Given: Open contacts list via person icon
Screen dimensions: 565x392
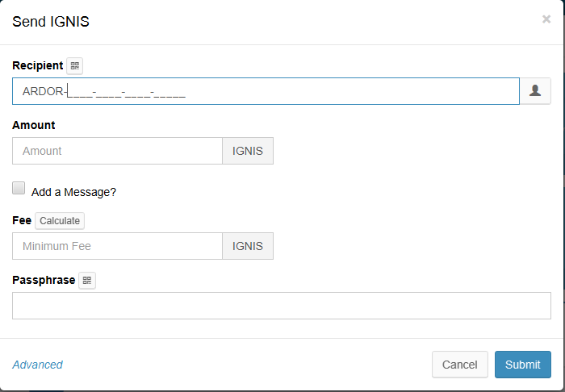Looking at the screenshot, I should pos(534,91).
